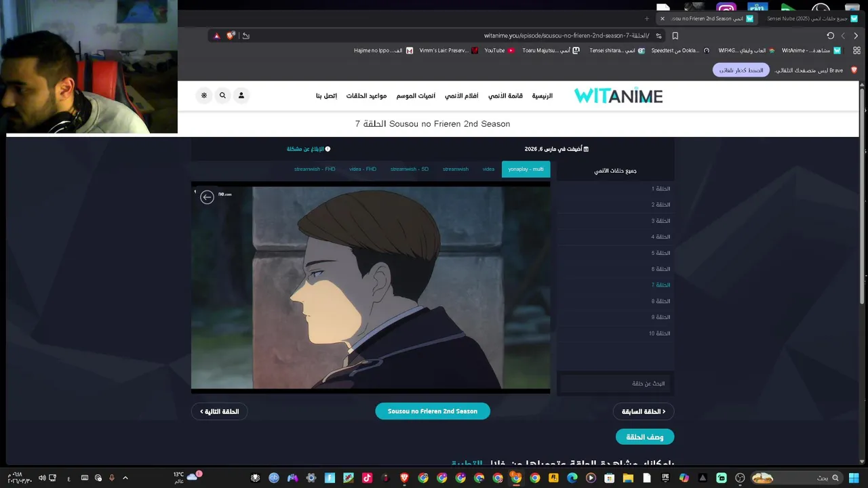This screenshot has height=488, width=868.
Task: Open TikTok from the taskbar
Action: [x=367, y=478]
